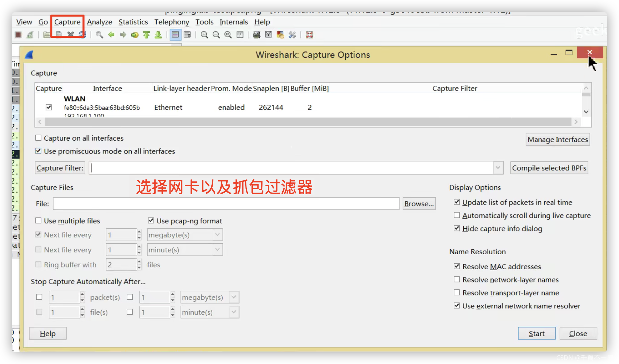Toggle Hide capture info dialog
Screen dimensions: 619x364
coord(457,228)
